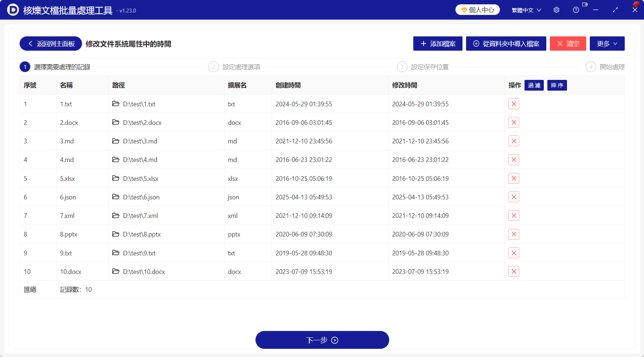Open the settings gear in title bar

click(x=556, y=10)
